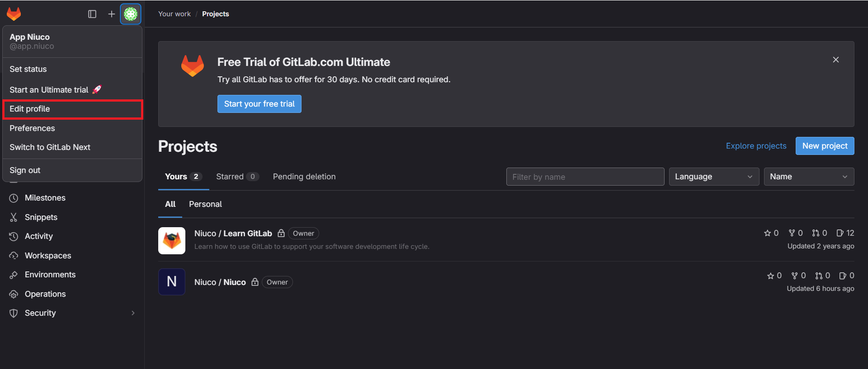Click 'Updated 6 hours ago' text
868x369 pixels.
[x=821, y=289]
